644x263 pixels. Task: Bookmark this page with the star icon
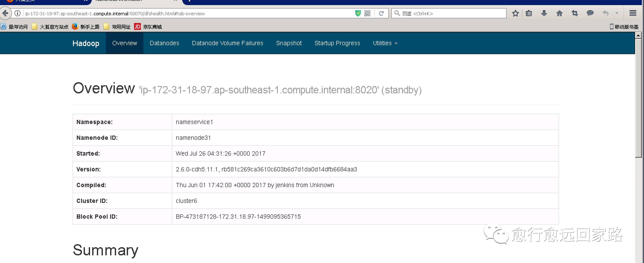pyautogui.click(x=516, y=13)
